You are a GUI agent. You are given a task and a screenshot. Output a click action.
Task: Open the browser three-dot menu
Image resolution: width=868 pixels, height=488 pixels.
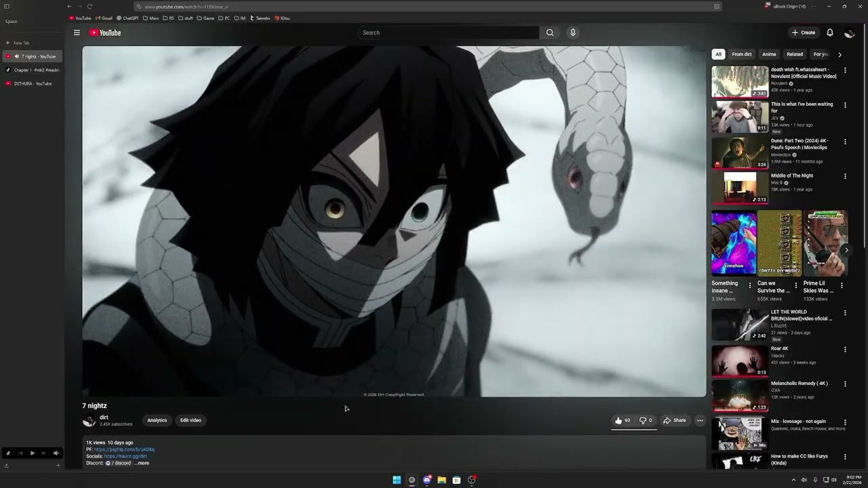[815, 7]
